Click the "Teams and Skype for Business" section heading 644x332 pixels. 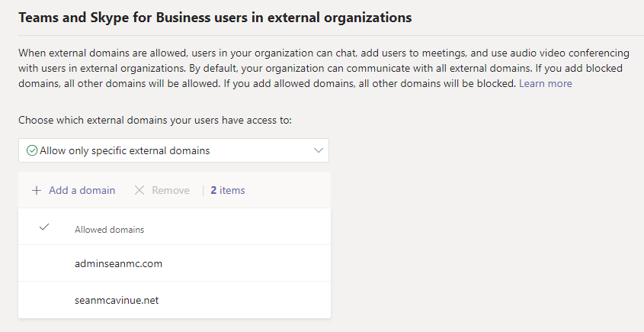215,17
